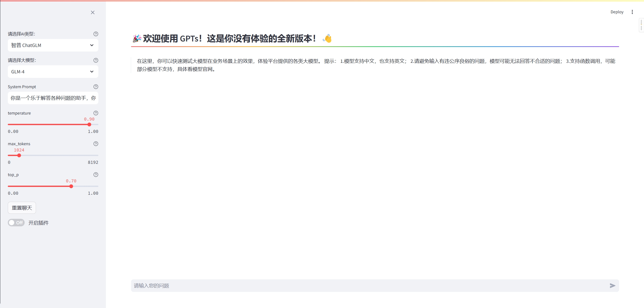Click the temperature slider handle at 0.90
644x308 pixels.
pos(89,124)
